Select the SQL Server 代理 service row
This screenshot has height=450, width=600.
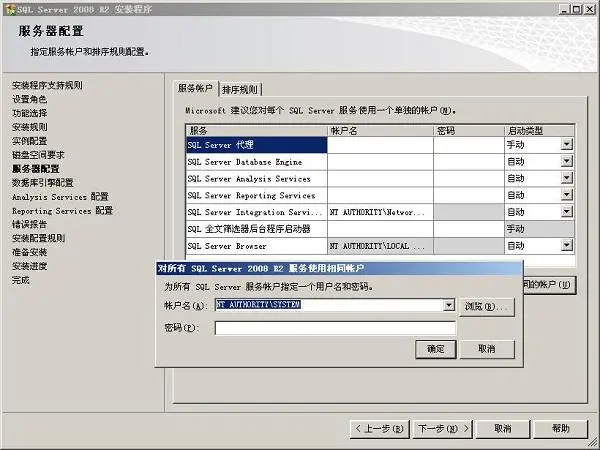256,145
